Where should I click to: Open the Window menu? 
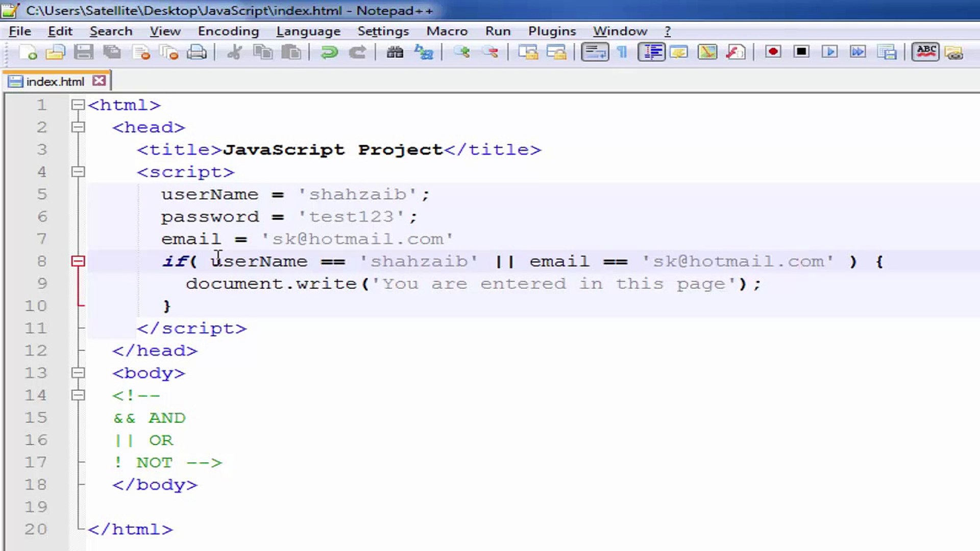pyautogui.click(x=620, y=31)
